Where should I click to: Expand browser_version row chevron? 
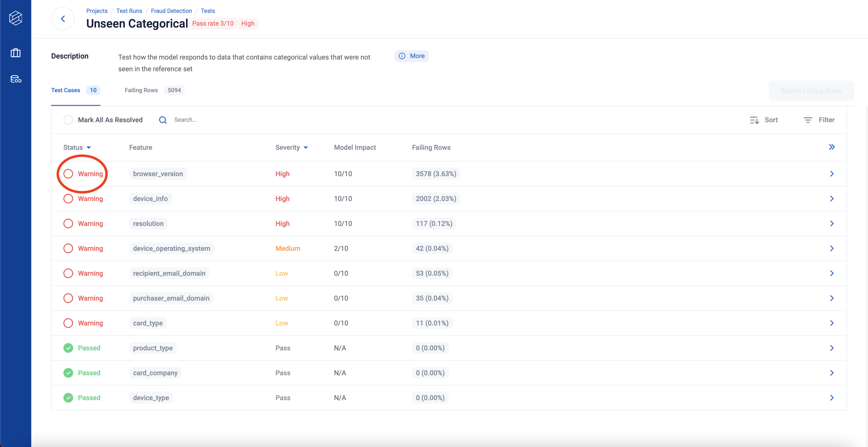point(832,174)
